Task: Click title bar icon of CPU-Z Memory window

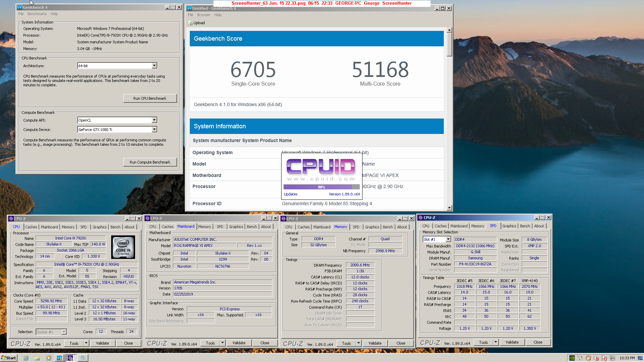Action: coord(284,219)
